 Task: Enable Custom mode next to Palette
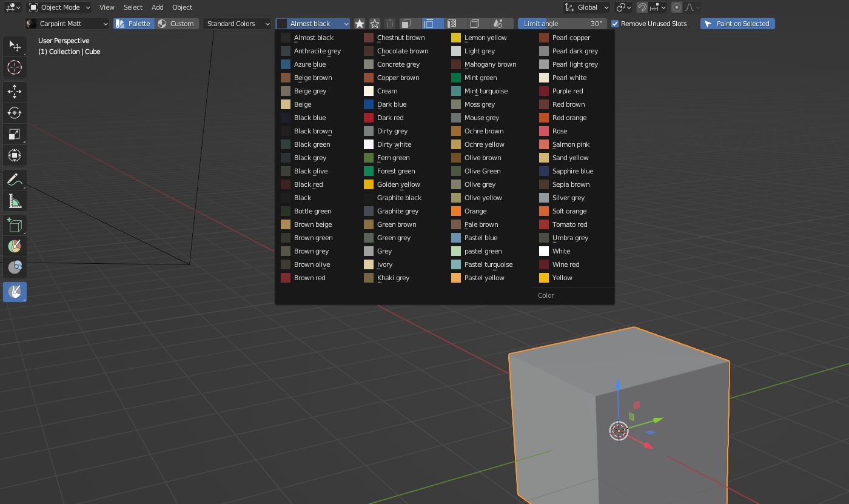click(x=178, y=23)
